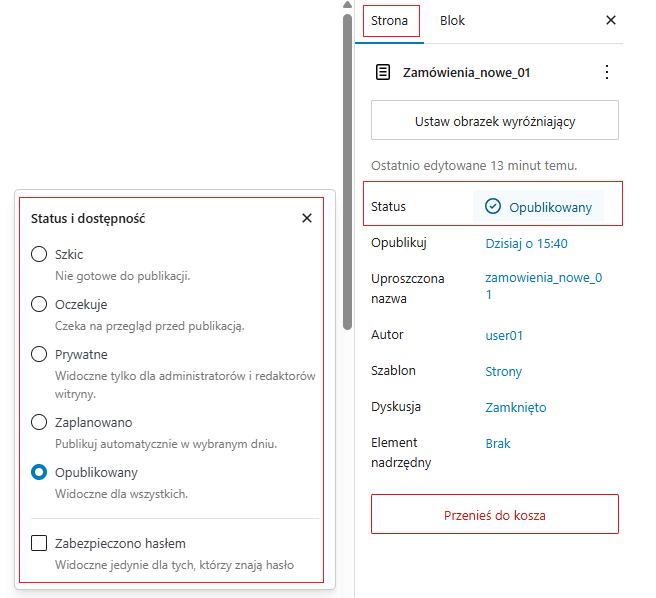The height and width of the screenshot is (598, 656).
Task: Enable the Zabezpieczono hasłem checkbox
Action: (x=39, y=544)
